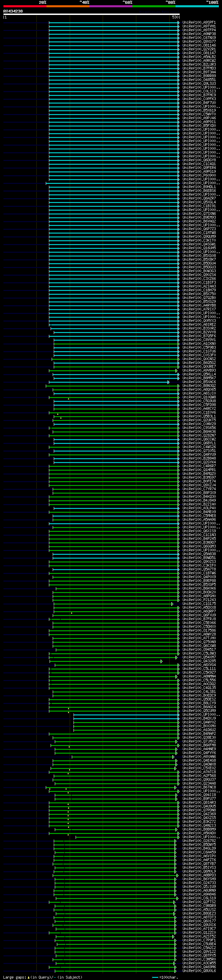
Task: Select the UniRef100_B7FMD3 label
Action: (199, 68)
